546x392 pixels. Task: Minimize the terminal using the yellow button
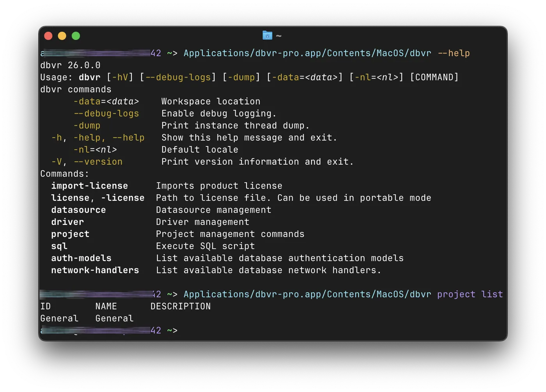coord(62,36)
